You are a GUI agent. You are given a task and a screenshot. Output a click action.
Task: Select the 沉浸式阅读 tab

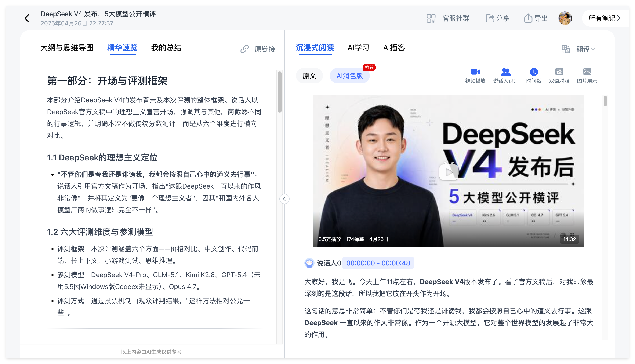[315, 48]
